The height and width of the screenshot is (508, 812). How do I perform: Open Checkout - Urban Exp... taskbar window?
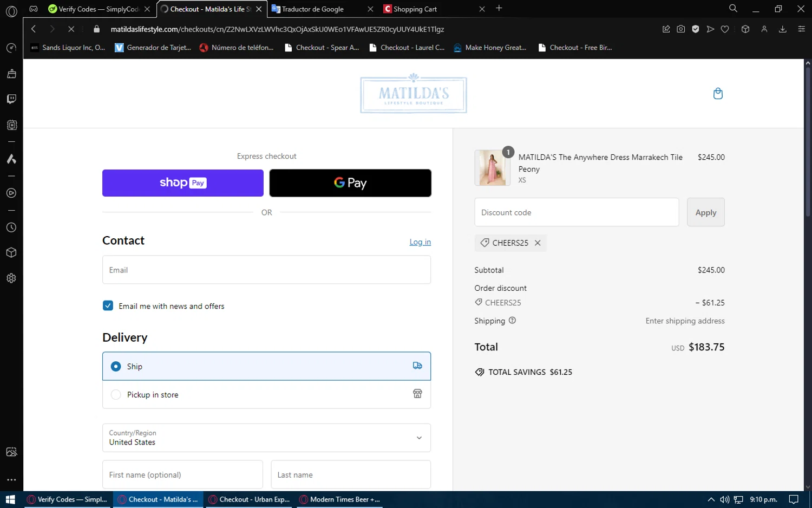click(x=250, y=499)
